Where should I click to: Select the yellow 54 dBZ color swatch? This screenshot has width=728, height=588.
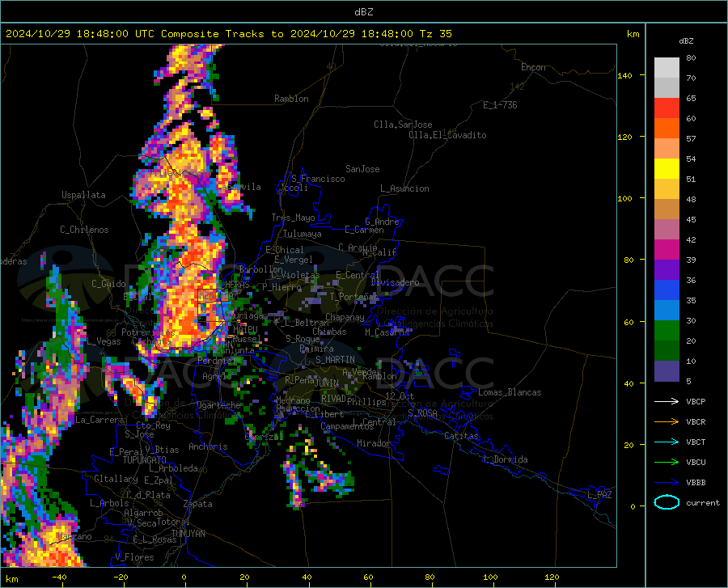(x=667, y=169)
